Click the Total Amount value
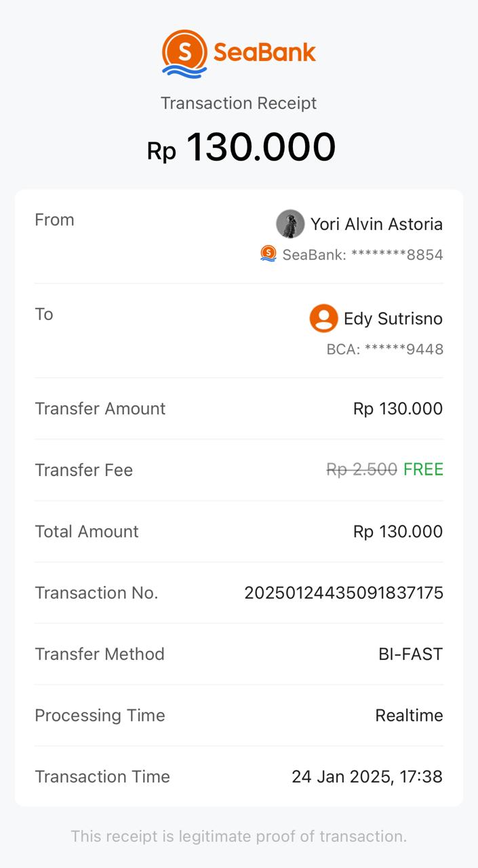Viewport: 478px width, 868px height. coord(398,531)
